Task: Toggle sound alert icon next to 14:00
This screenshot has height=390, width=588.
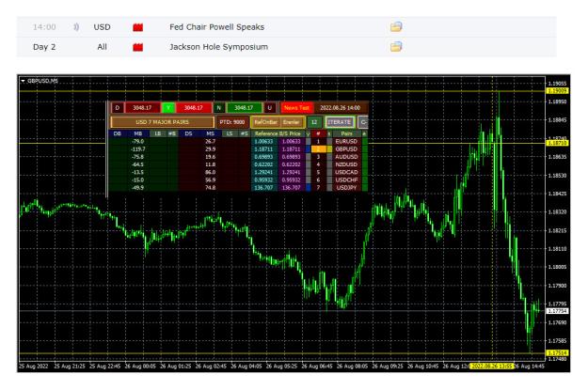Action: click(x=76, y=27)
